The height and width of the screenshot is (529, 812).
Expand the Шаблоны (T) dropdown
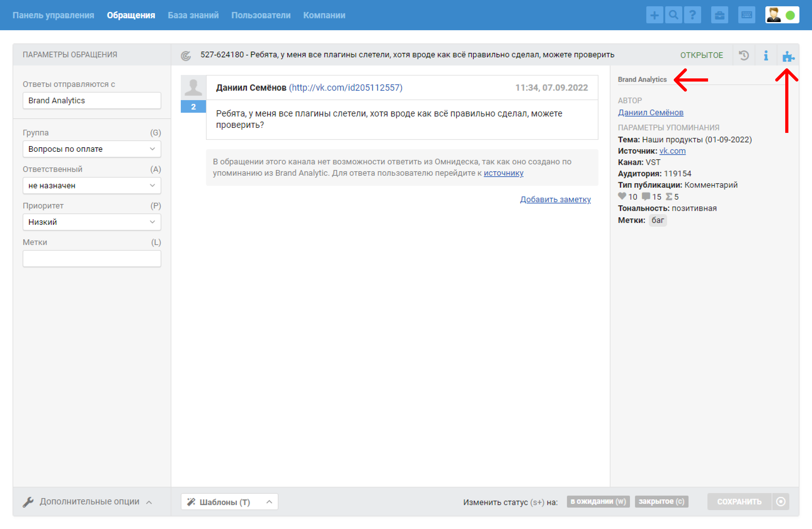point(229,502)
